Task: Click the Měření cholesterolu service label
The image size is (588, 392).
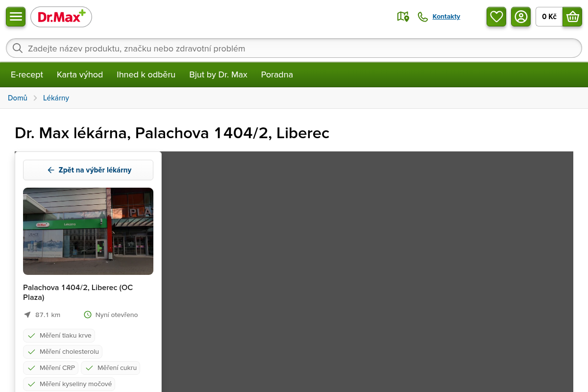Action: click(69, 352)
